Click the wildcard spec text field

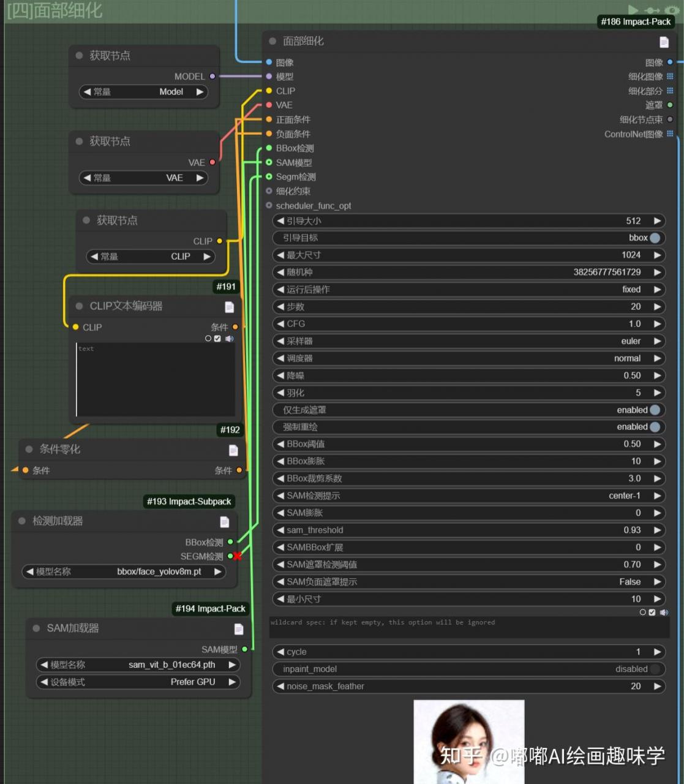coord(468,627)
